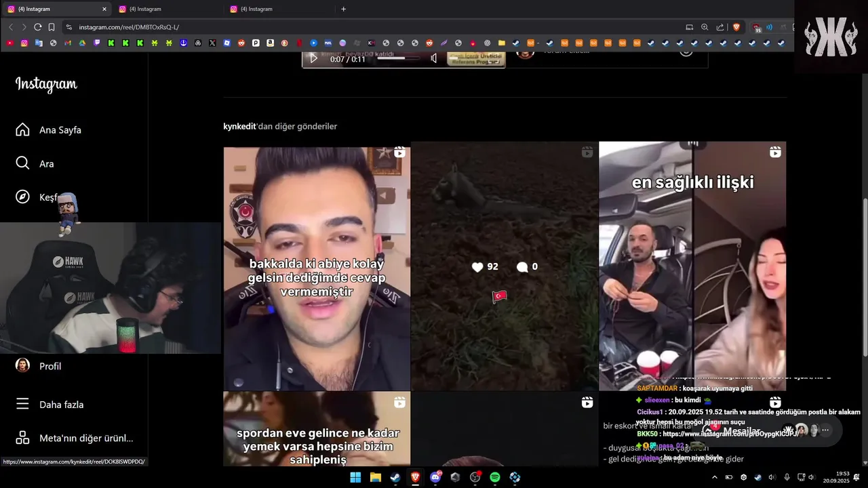The height and width of the screenshot is (488, 868).
Task: Switch to the second Instagram browser tab
Action: coord(167,9)
